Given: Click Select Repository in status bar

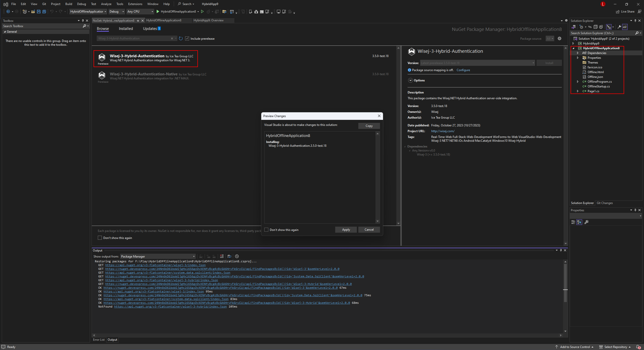Looking at the screenshot, I should 615,347.
